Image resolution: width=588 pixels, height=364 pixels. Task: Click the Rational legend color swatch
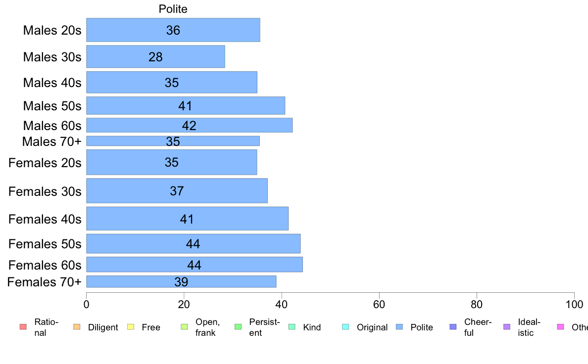22,327
